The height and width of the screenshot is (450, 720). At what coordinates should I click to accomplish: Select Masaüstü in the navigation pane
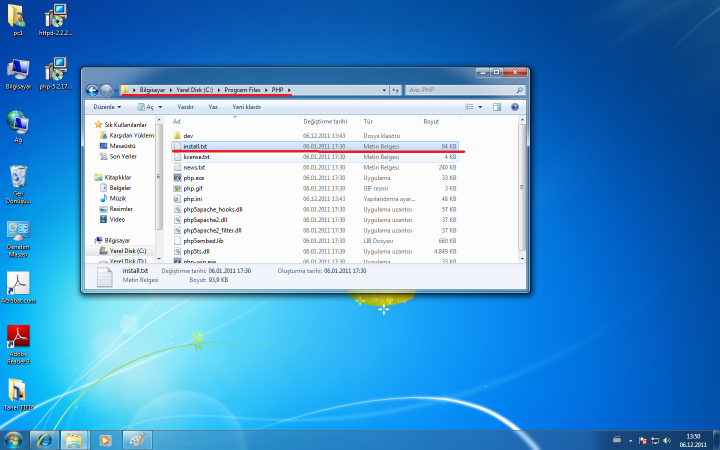[122, 145]
